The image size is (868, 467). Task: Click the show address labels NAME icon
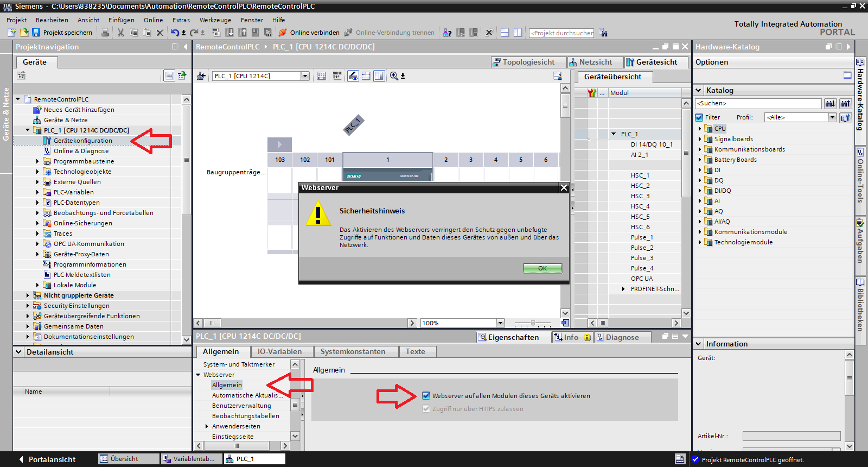[337, 76]
